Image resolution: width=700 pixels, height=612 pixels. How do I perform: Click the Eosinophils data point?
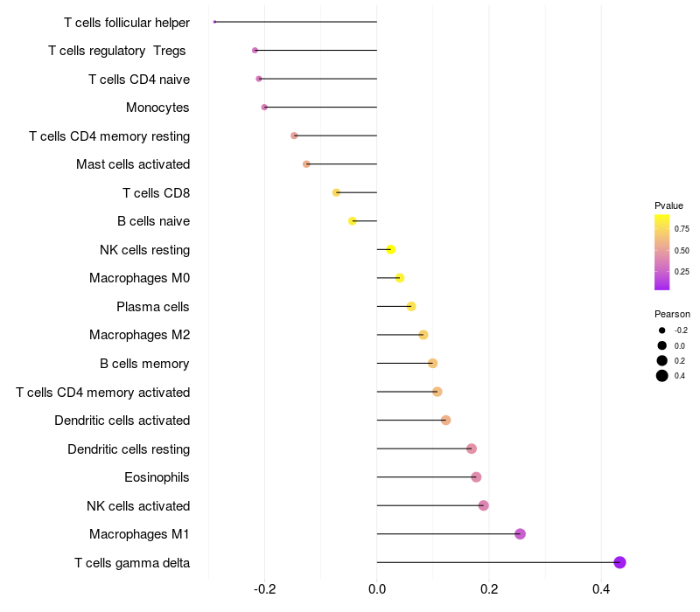[476, 477]
